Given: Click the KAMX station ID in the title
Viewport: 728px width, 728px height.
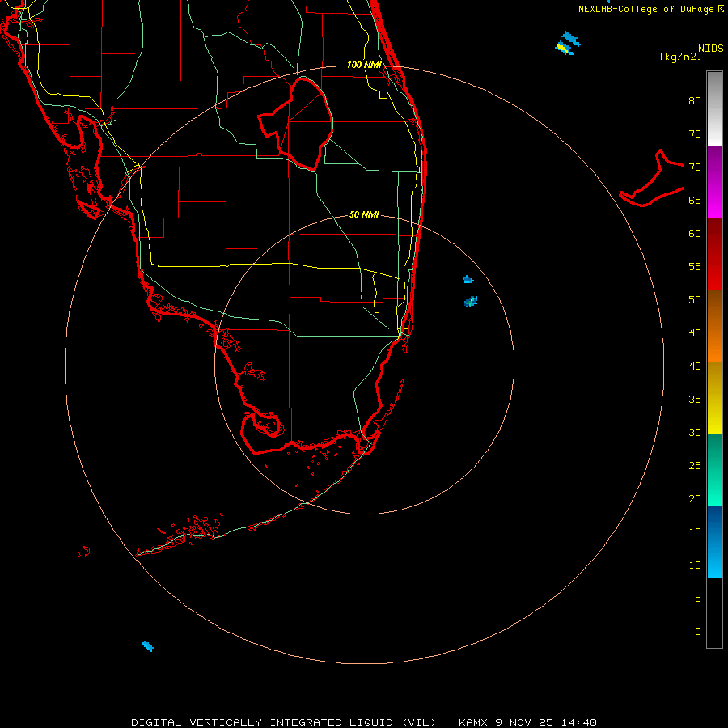Looking at the screenshot, I should tap(472, 722).
